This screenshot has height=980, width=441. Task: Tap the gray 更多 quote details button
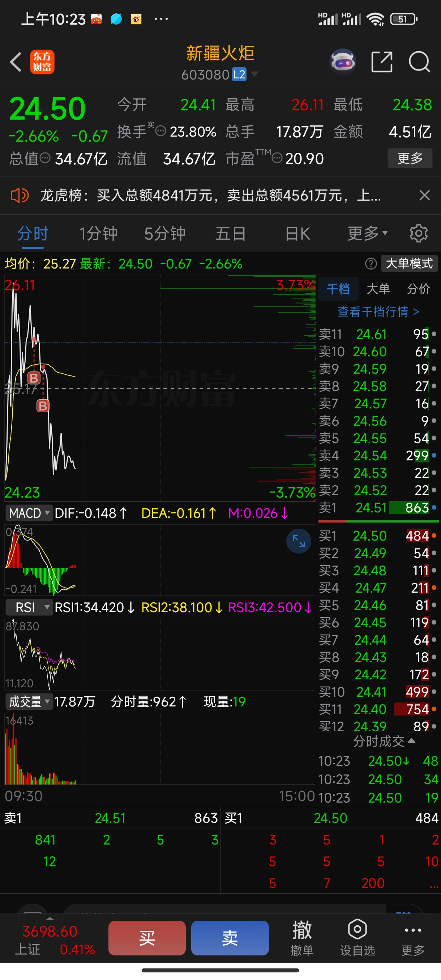(x=410, y=158)
